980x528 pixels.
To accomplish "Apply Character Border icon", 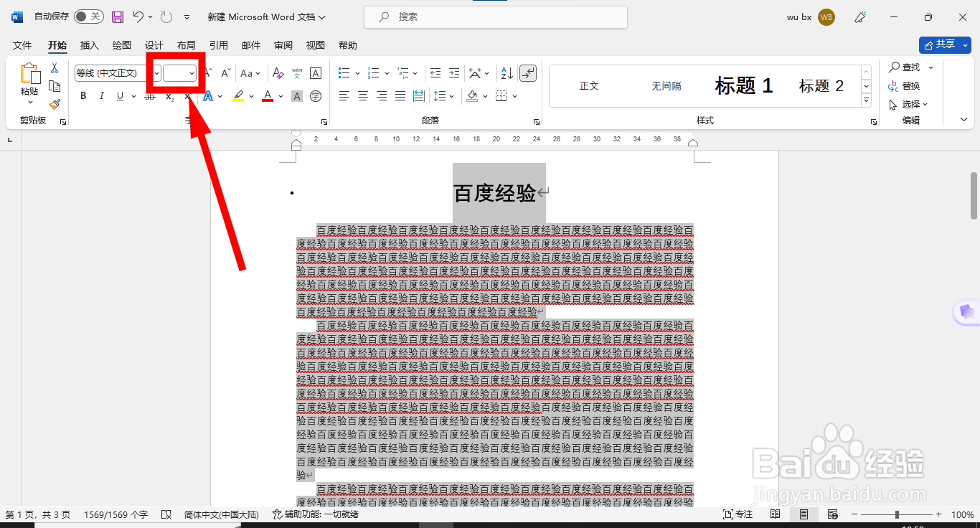I will click(316, 73).
